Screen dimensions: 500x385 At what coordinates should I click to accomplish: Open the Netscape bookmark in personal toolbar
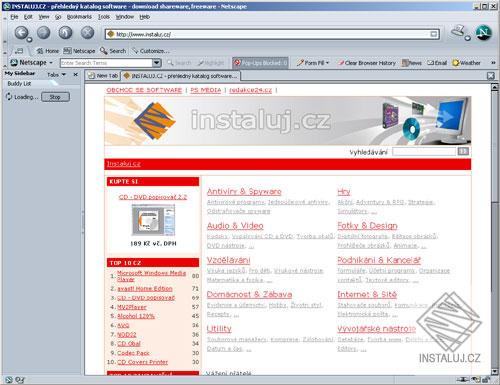[x=79, y=51]
